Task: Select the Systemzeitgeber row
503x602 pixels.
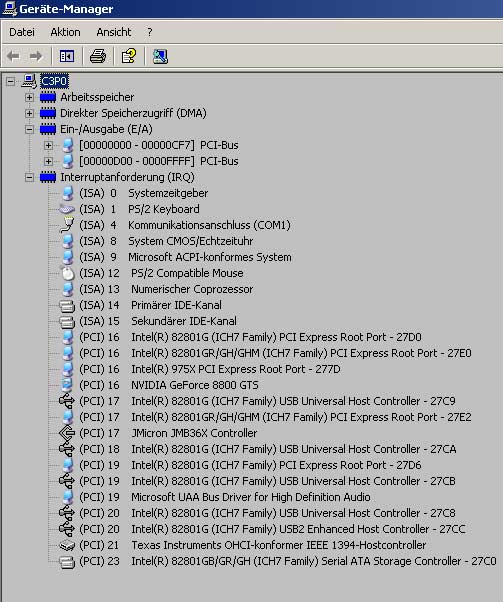Action: [144, 193]
